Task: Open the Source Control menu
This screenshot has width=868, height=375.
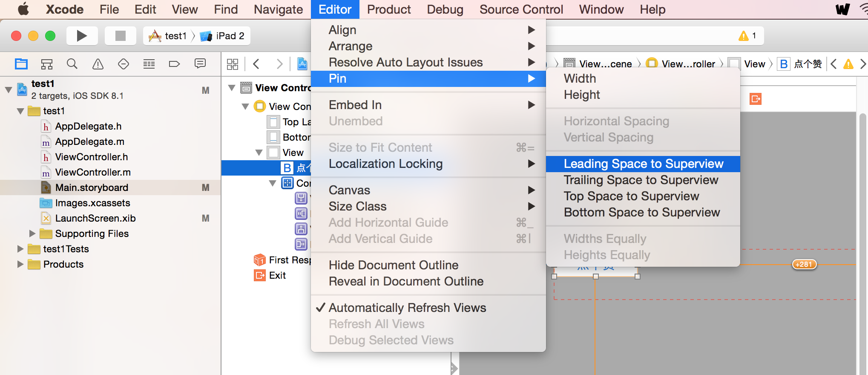Action: (x=521, y=9)
